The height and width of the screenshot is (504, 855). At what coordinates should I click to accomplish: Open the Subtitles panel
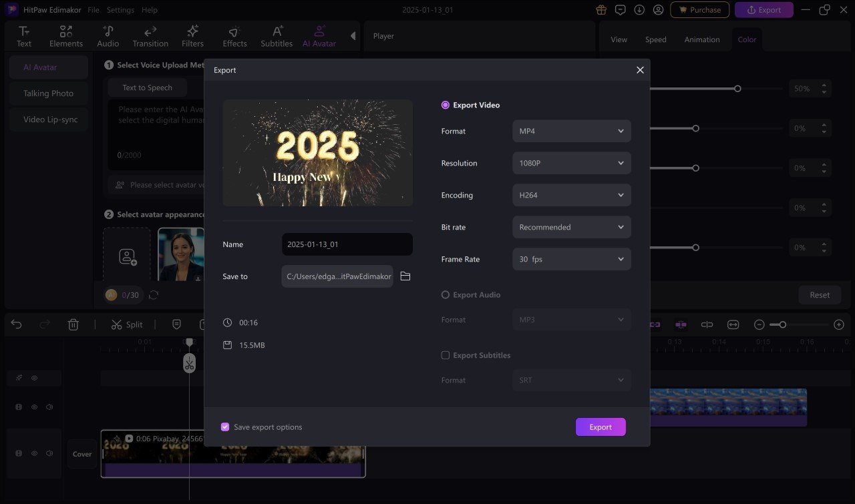click(x=277, y=36)
